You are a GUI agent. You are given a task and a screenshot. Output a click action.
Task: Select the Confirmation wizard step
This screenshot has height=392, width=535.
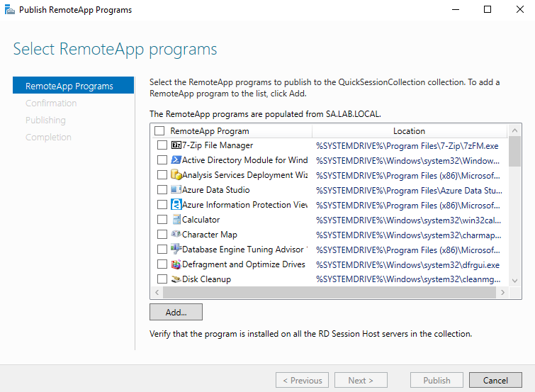click(51, 103)
